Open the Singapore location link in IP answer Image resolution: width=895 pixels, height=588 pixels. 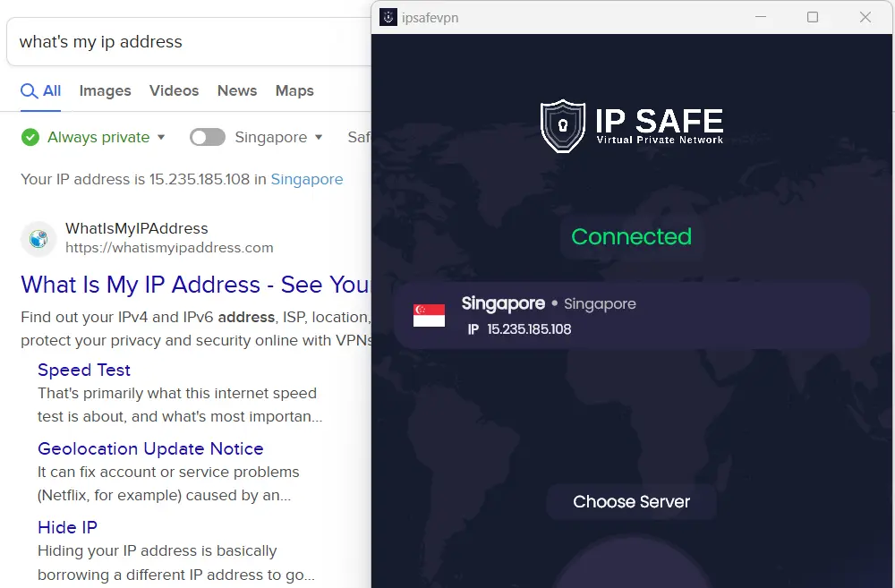click(x=306, y=179)
